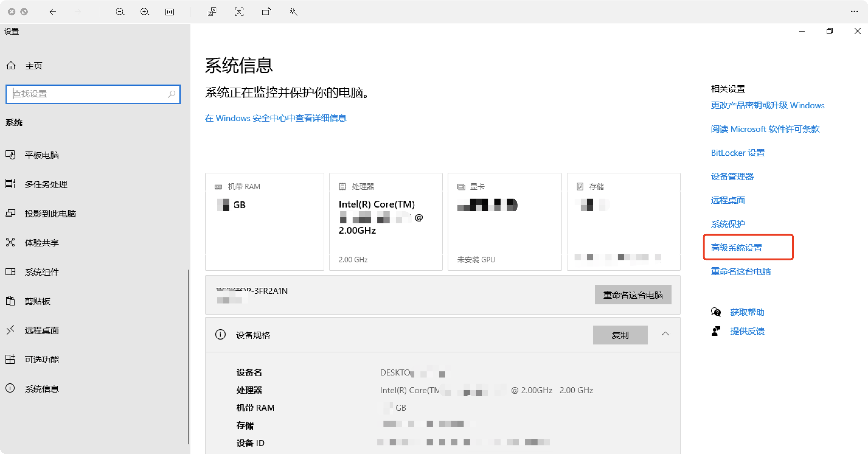This screenshot has width=868, height=454.
Task: Select 系统信息 in sidebar
Action: click(42, 389)
